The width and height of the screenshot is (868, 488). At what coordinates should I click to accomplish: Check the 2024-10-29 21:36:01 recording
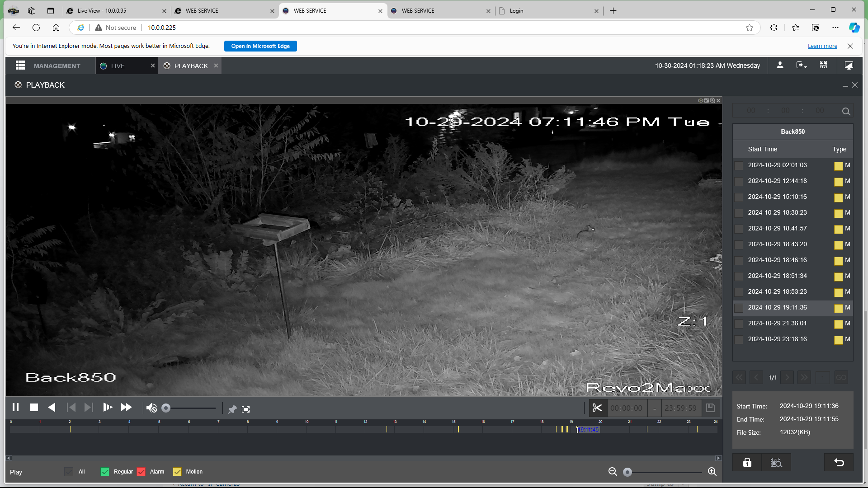point(739,324)
